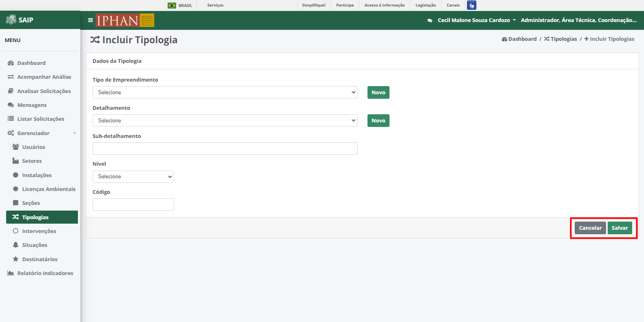Click the Salvar button
This screenshot has height=322, width=644.
pyautogui.click(x=620, y=228)
